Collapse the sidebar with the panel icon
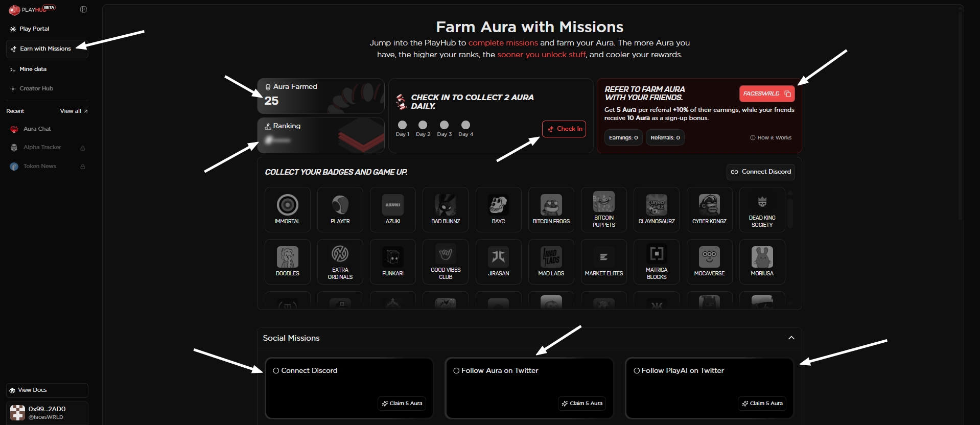980x425 pixels. coord(83,9)
